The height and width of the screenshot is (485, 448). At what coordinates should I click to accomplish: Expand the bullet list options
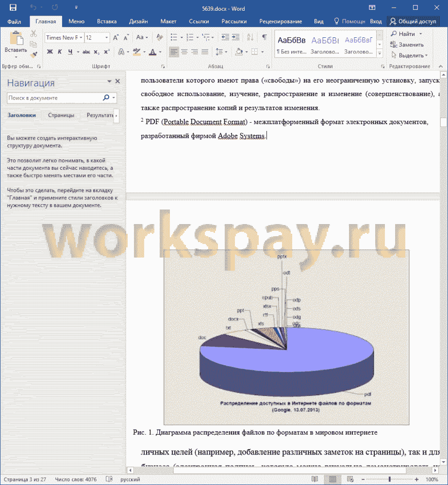pyautogui.click(x=182, y=38)
